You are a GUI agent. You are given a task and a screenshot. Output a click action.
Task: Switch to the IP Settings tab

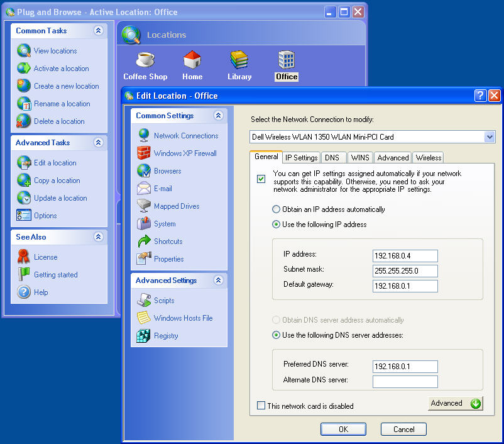[x=301, y=158]
